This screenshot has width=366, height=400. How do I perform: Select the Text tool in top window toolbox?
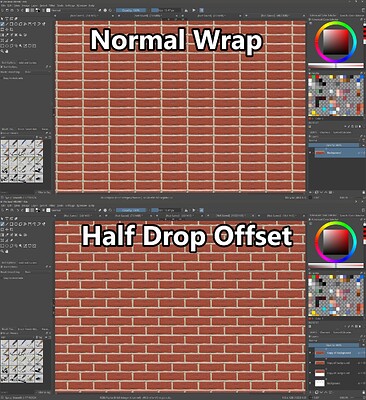[7, 19]
